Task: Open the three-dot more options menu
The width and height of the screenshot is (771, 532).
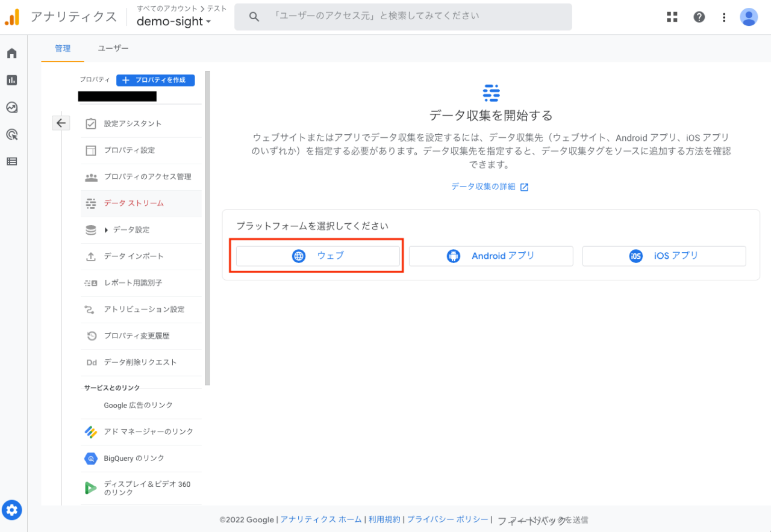Action: (724, 17)
